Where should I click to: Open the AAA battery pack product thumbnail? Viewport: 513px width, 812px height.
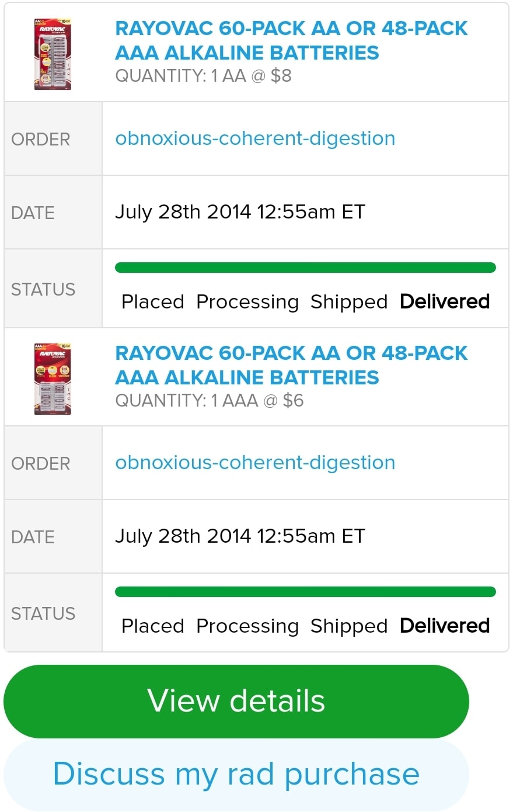click(x=53, y=379)
